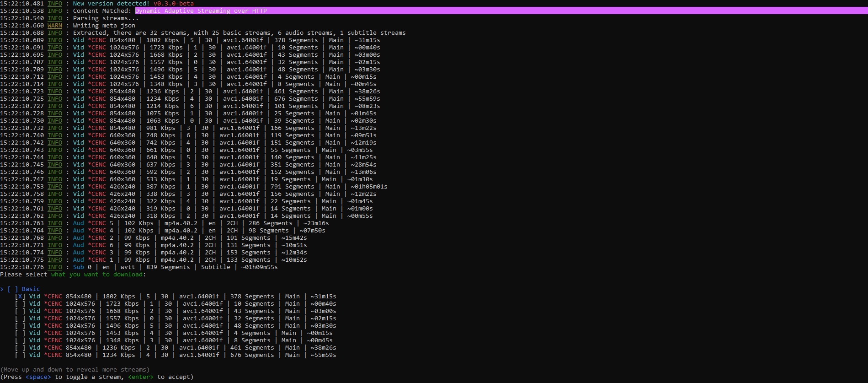Uncheck the selected 1802 Kbps stream checkbox
Screen dimensions: 868x383
pyautogui.click(x=20, y=297)
